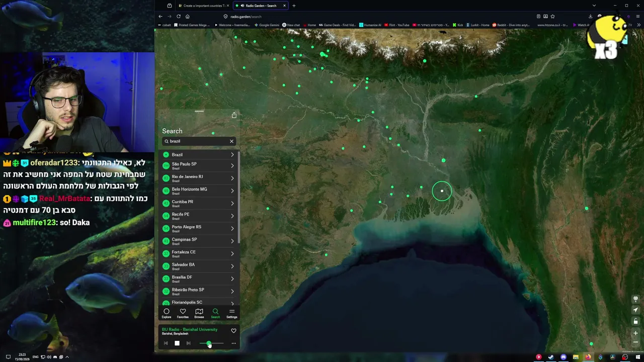Go to the browser home page

coord(187,17)
